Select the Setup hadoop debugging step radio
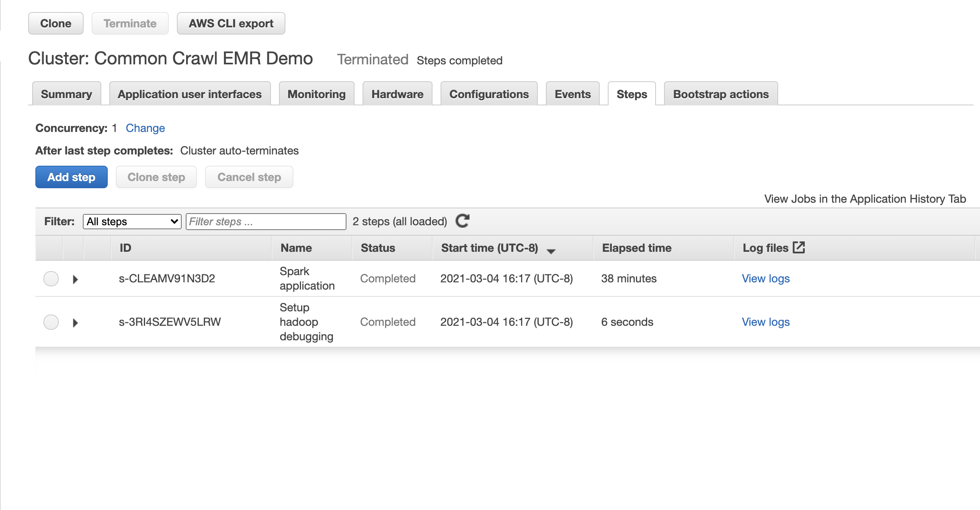Screen dimensions: 980x510 click(x=51, y=322)
